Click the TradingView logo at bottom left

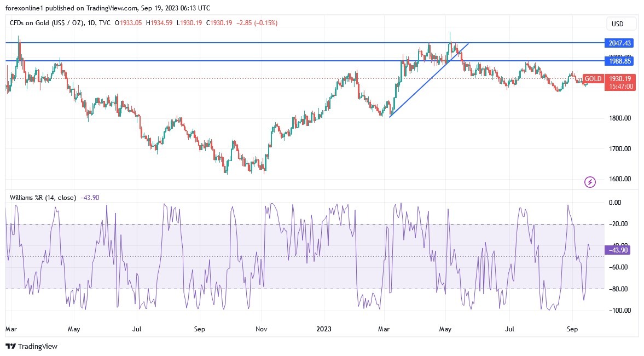click(32, 346)
